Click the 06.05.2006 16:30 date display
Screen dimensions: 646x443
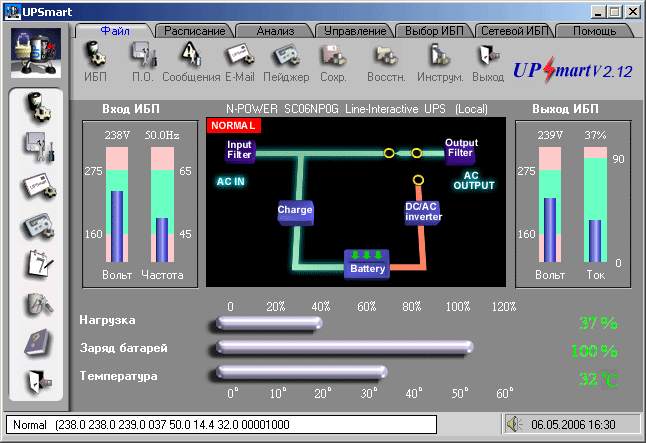(573, 424)
